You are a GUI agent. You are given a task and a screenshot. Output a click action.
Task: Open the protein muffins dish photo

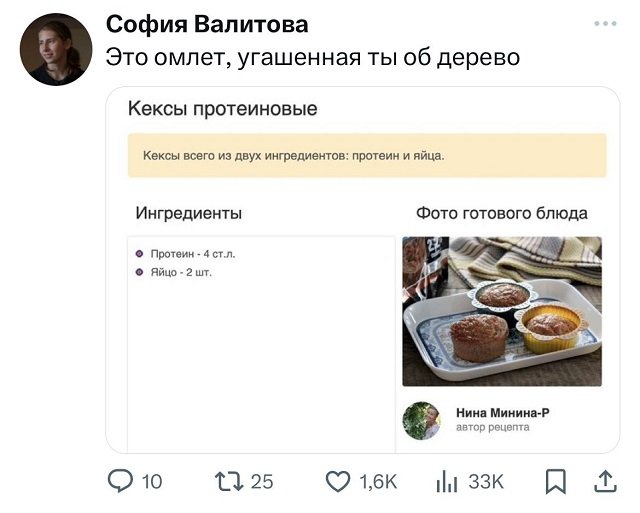point(502,311)
